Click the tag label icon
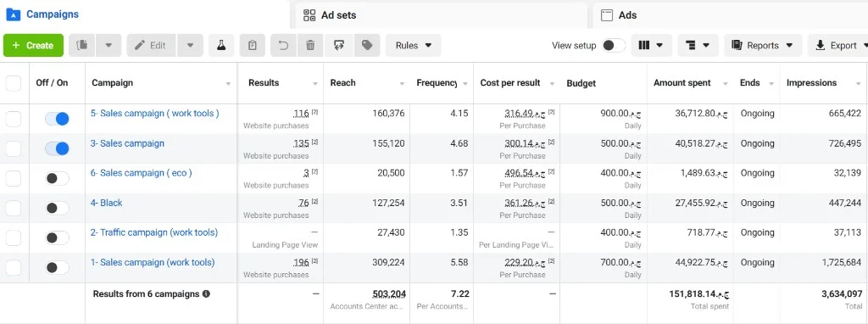Image resolution: width=868 pixels, height=324 pixels. (367, 46)
